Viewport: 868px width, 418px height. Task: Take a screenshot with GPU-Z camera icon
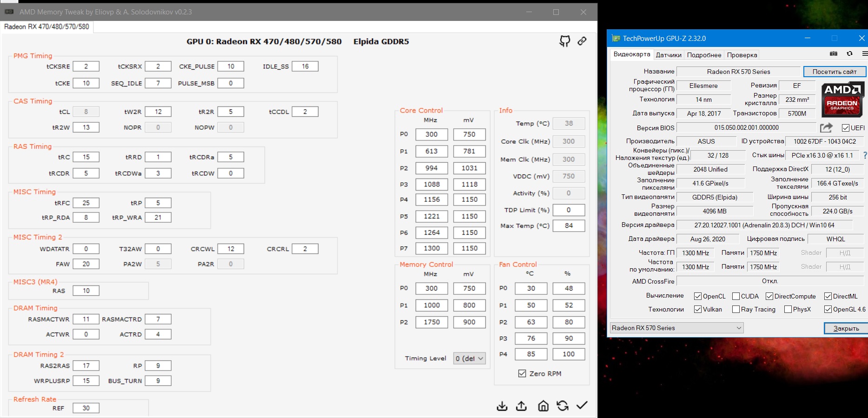[834, 54]
